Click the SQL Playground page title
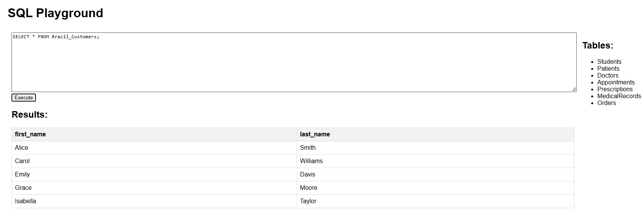Image resolution: width=644 pixels, height=220 pixels. tap(55, 13)
